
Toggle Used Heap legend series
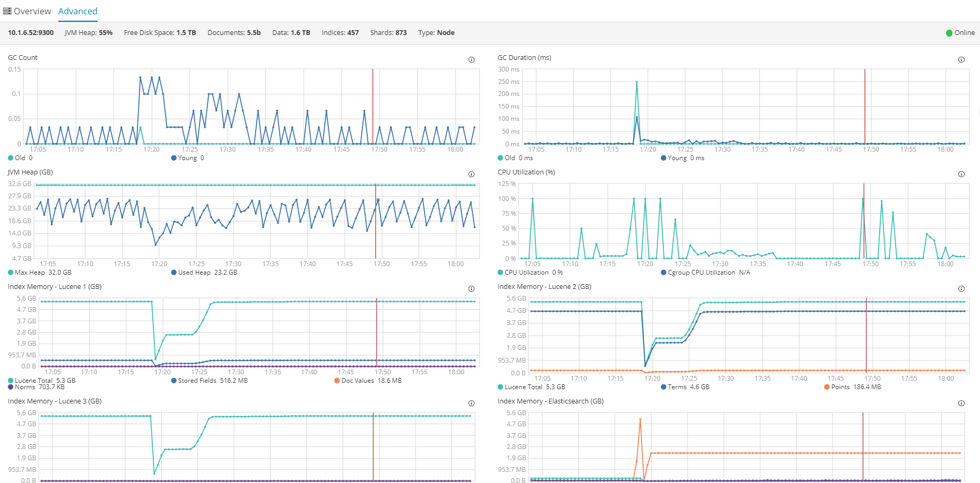(204, 273)
